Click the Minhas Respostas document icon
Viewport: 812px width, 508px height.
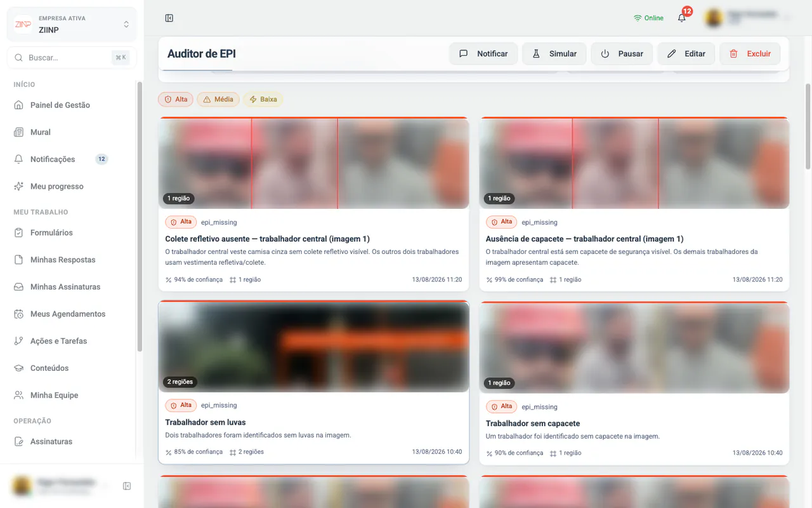click(18, 260)
